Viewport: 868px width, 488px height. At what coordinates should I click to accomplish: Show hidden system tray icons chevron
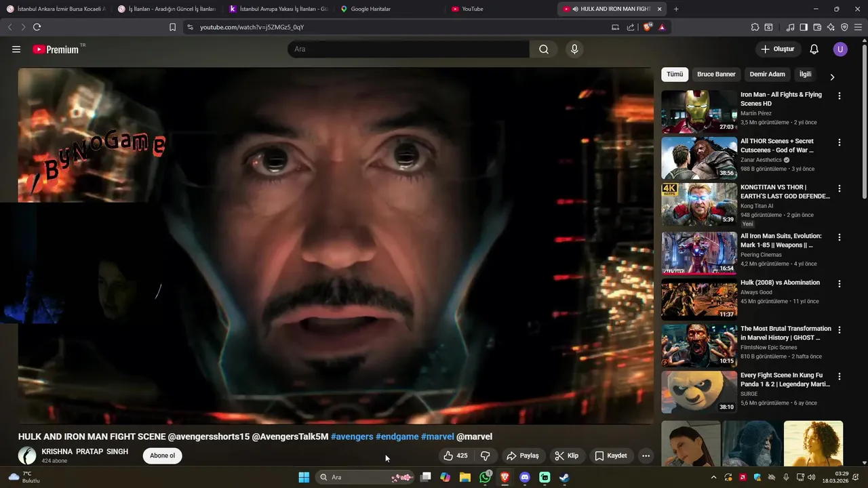point(713,477)
